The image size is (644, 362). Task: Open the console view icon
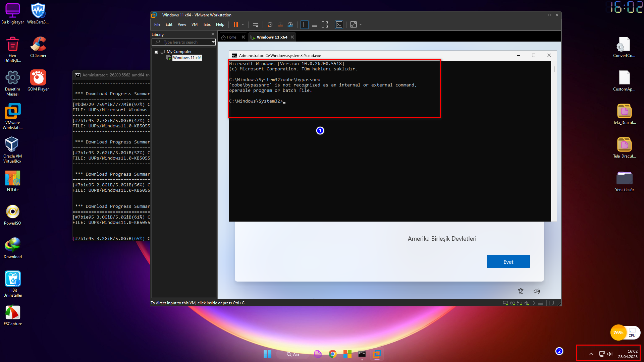click(x=339, y=24)
